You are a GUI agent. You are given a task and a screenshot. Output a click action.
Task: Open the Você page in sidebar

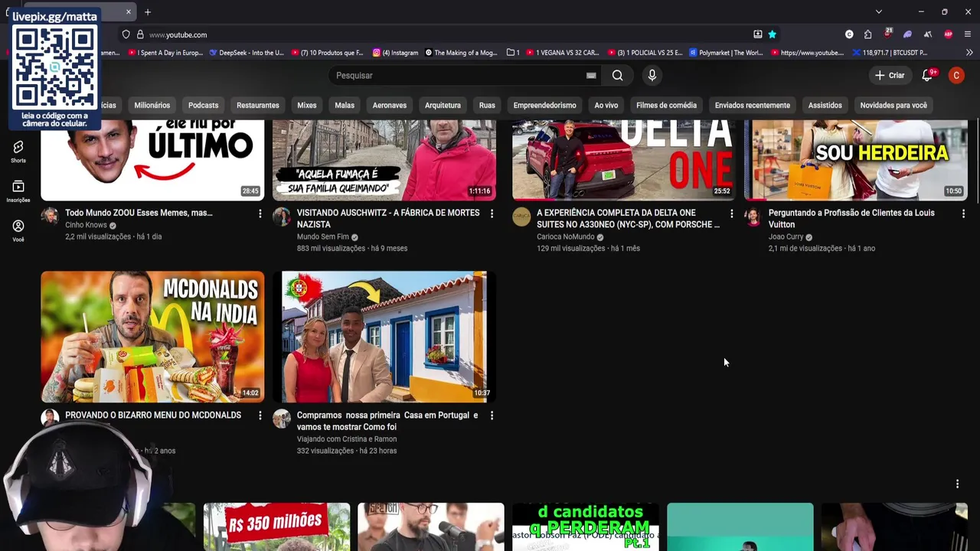tap(18, 230)
